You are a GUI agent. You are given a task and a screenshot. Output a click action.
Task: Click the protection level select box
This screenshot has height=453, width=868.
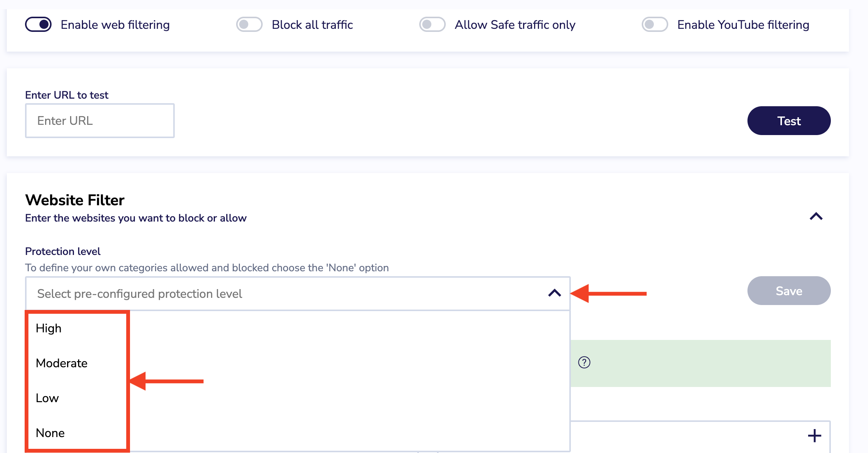pos(298,294)
